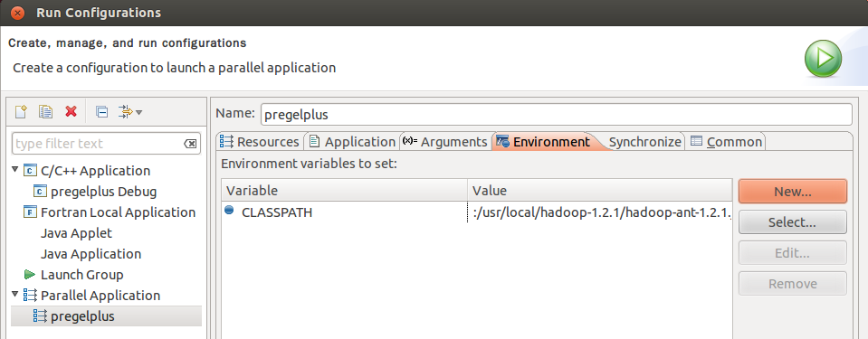Click the New launch configuration icon
Screen dimensions: 868x339
pyautogui.click(x=21, y=112)
